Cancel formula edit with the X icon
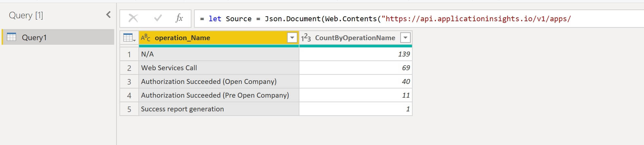Screen dimensions: 644x145 133,18
